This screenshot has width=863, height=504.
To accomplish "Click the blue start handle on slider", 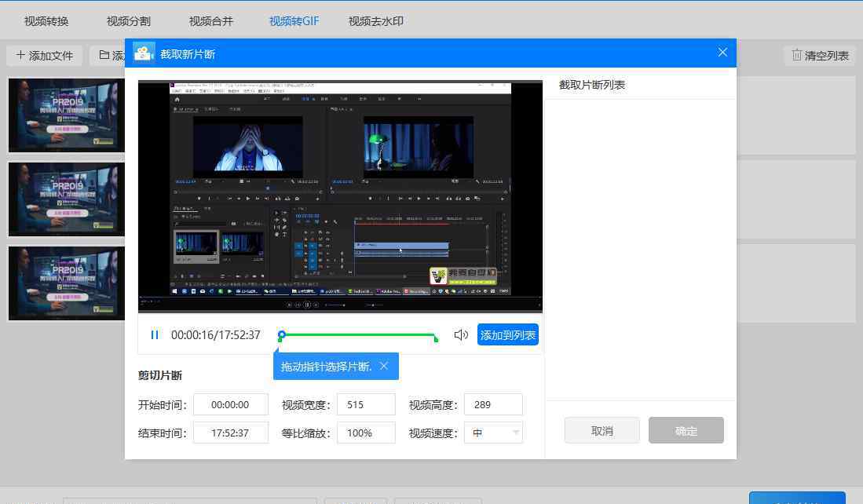I will click(282, 335).
